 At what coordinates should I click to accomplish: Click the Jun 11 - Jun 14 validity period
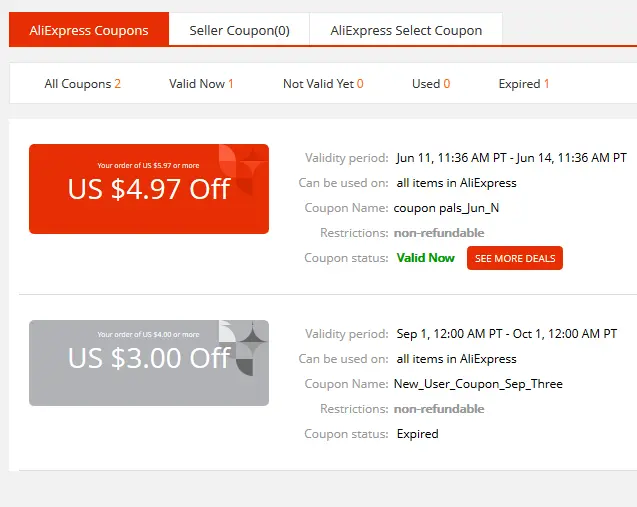(511, 158)
